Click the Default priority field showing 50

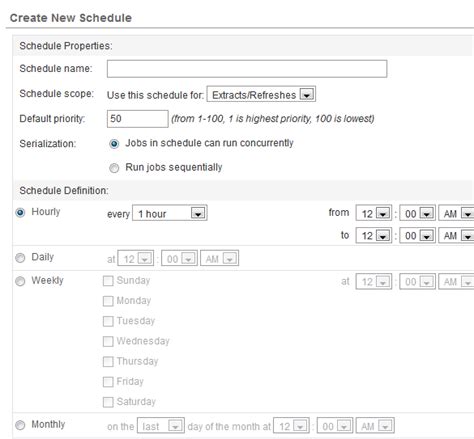137,119
